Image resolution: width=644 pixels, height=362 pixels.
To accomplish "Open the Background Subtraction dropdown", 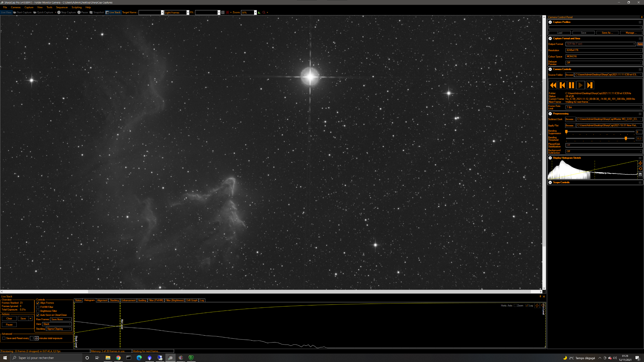I will [604, 151].
